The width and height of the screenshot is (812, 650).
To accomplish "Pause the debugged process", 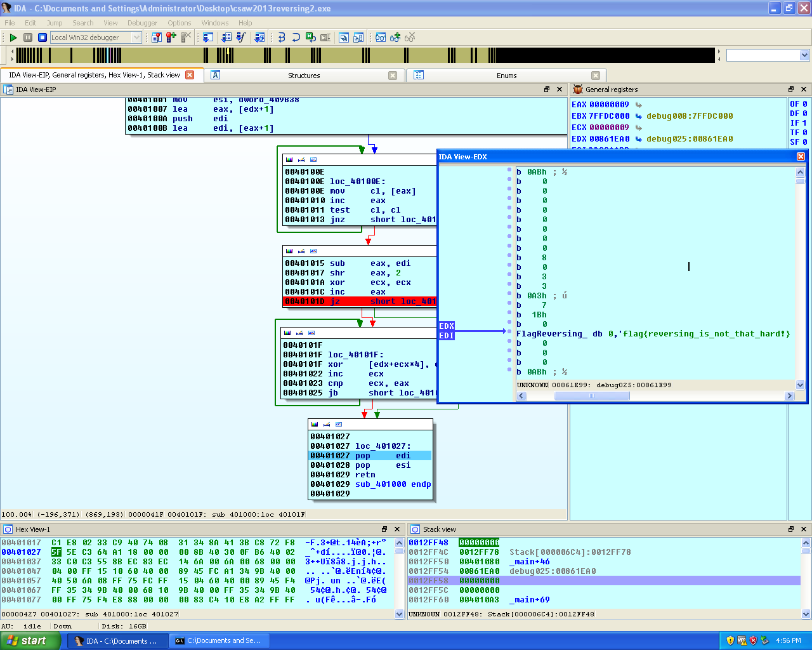I will (28, 37).
